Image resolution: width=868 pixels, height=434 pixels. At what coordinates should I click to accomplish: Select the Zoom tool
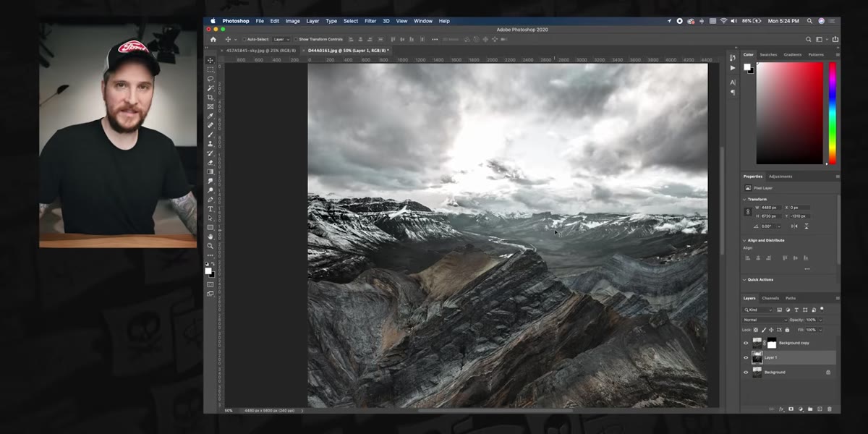click(x=210, y=246)
